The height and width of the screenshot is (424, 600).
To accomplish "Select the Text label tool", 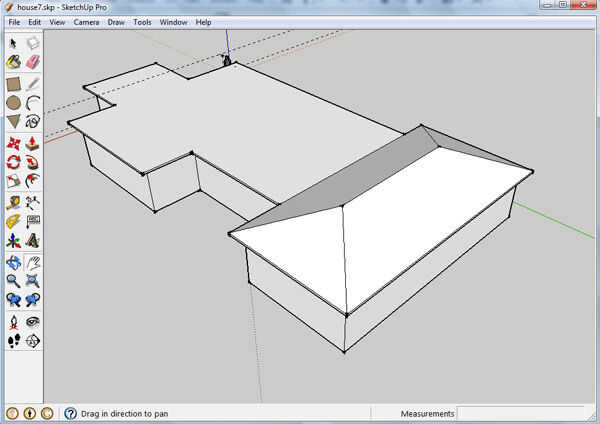I will (33, 222).
